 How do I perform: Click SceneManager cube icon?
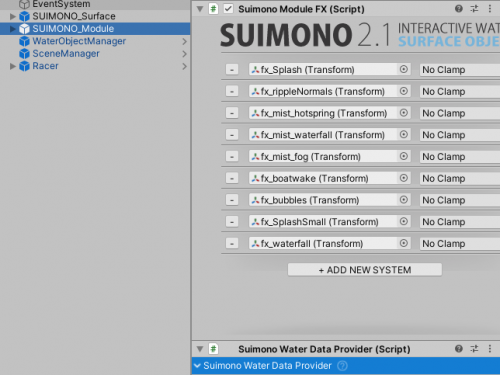[x=24, y=54]
